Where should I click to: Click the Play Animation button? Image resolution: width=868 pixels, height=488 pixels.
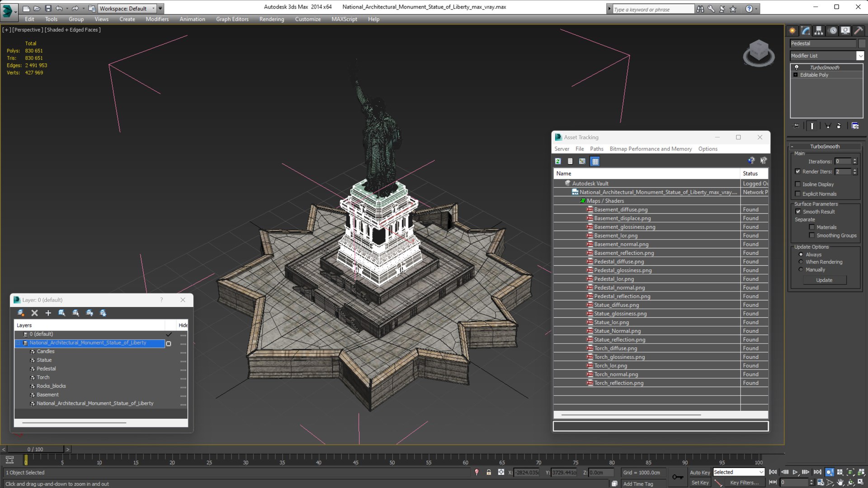point(795,472)
